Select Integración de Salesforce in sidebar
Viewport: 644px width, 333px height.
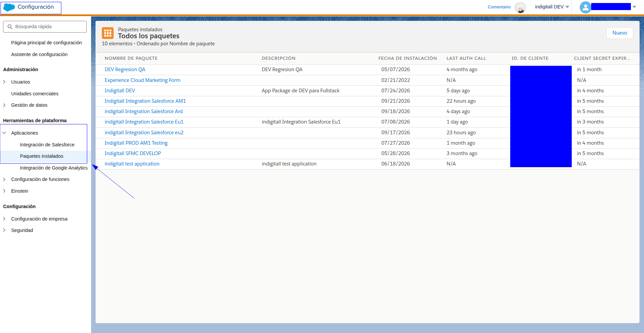point(47,145)
